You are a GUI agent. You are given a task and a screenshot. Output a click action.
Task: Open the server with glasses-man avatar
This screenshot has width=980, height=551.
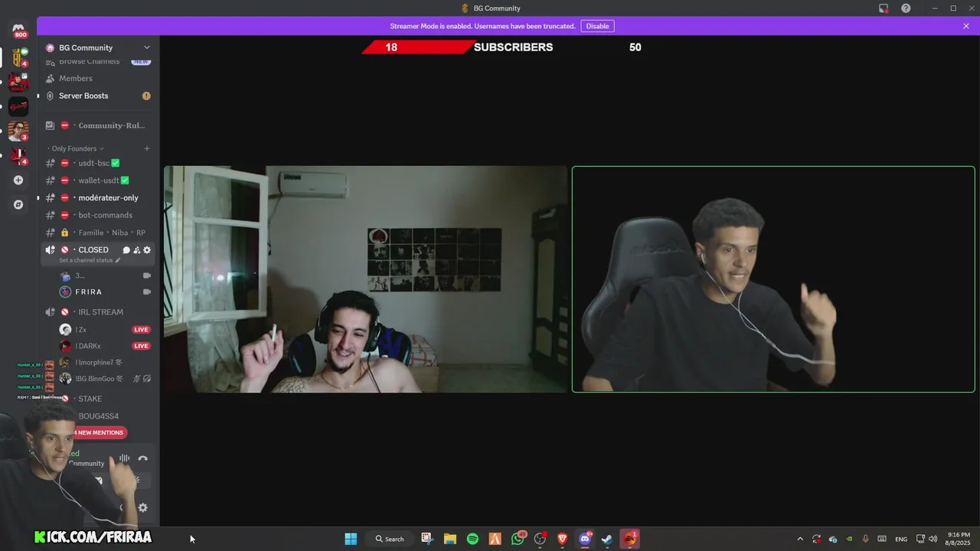click(18, 131)
